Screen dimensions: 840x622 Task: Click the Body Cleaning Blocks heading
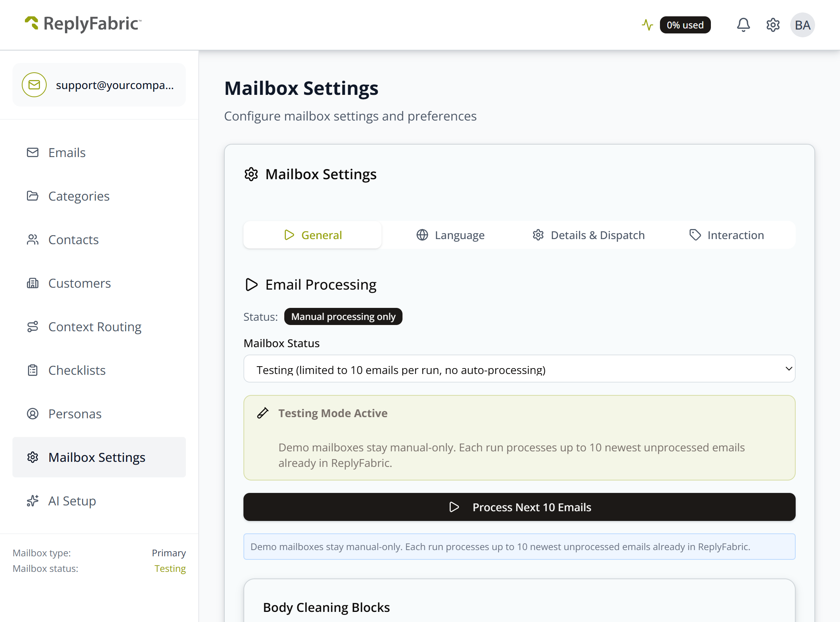pyautogui.click(x=326, y=607)
